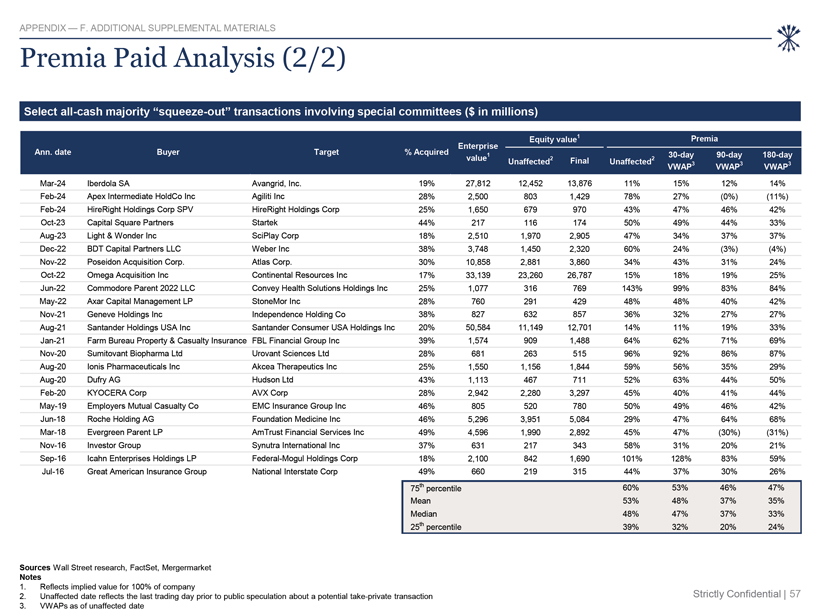The image size is (820, 615).
Task: Select buyer 'Employers Mutual Casualty Co'
Action: coord(143,406)
